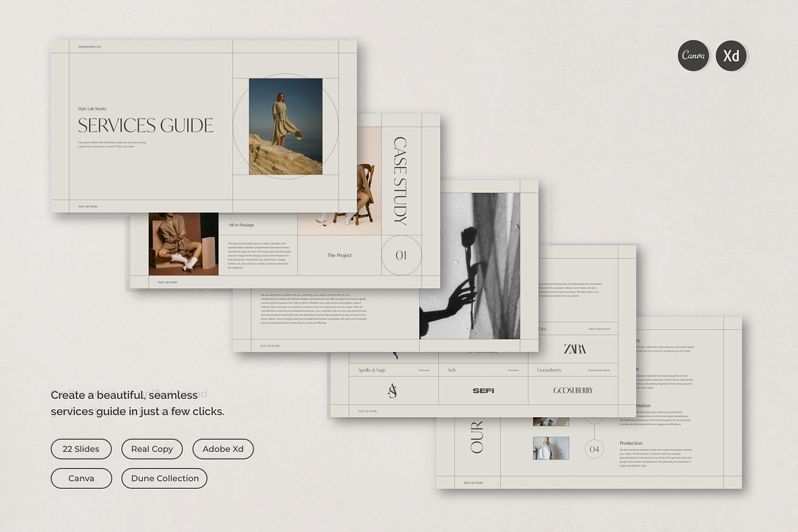Screen dimensions: 798x532
Task: Select the ZARA logo
Action: 575,349
